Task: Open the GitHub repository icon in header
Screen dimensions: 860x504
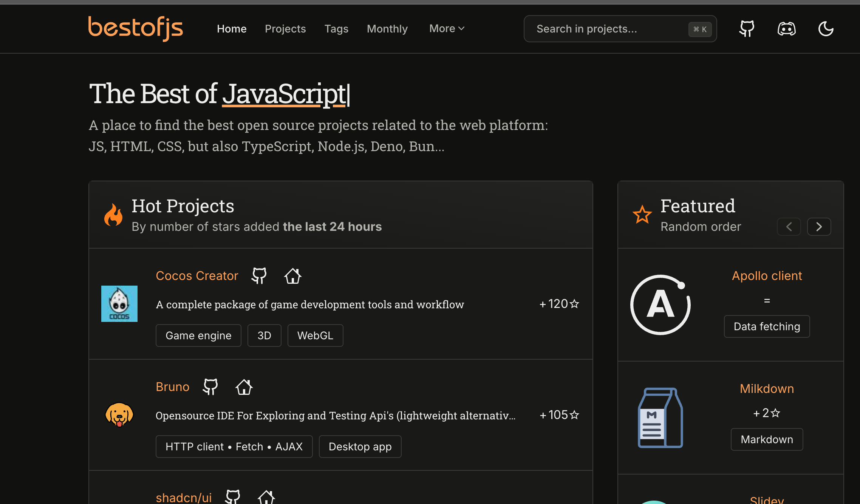Action: 747,29
